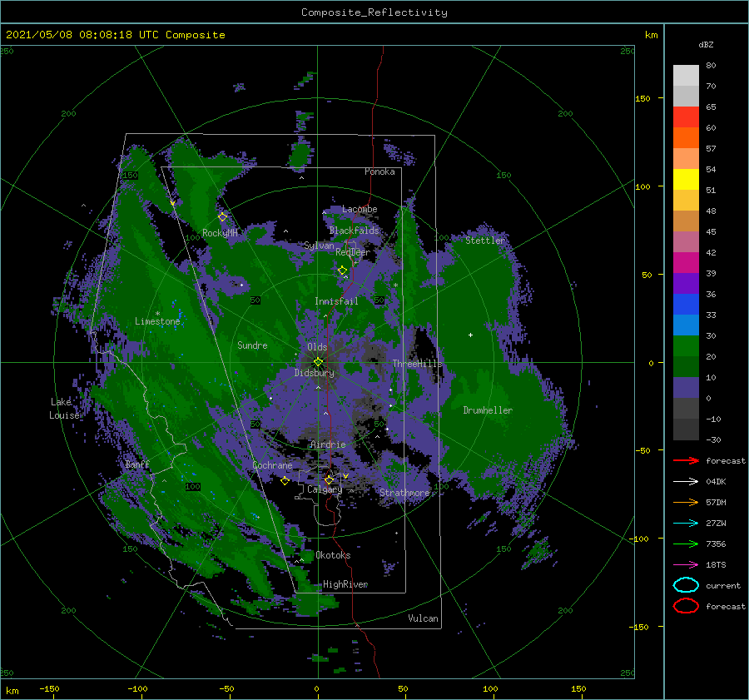Click the asterisk marker above Limestone

click(157, 314)
